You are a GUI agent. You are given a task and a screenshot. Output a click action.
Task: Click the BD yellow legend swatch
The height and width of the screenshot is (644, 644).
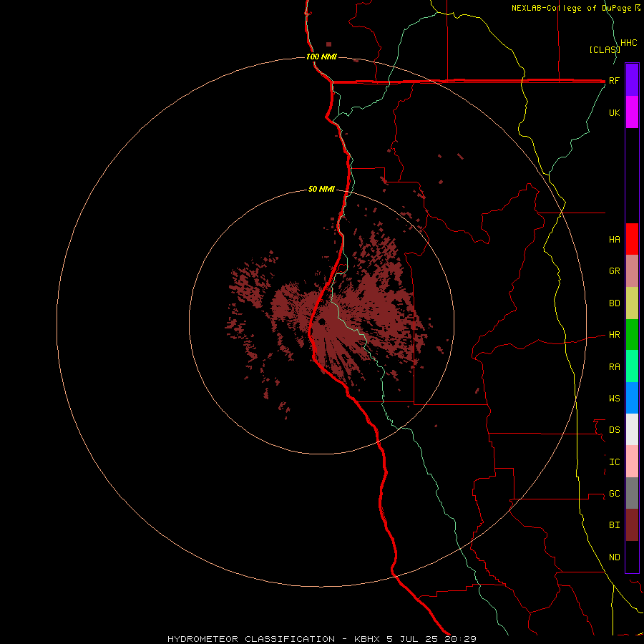tap(632, 303)
